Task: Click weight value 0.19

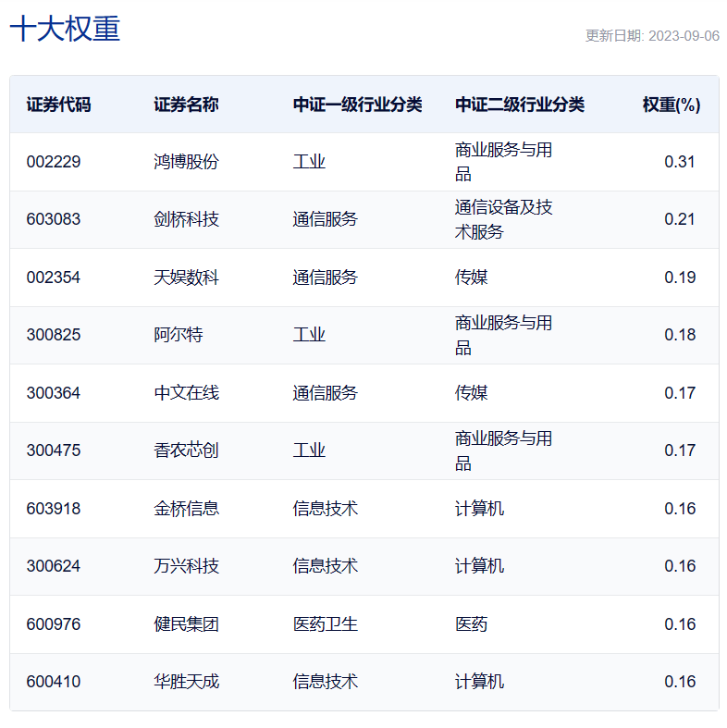Action: click(680, 278)
